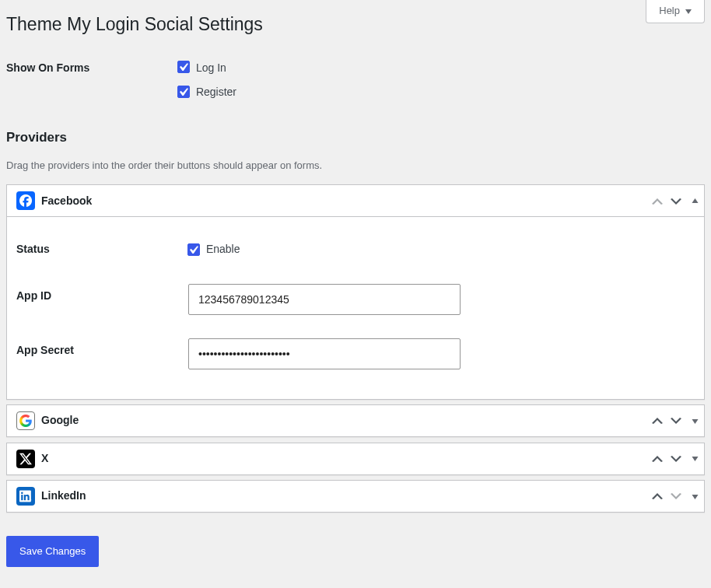
Task: Click the App Secret field label
Action: click(x=45, y=350)
